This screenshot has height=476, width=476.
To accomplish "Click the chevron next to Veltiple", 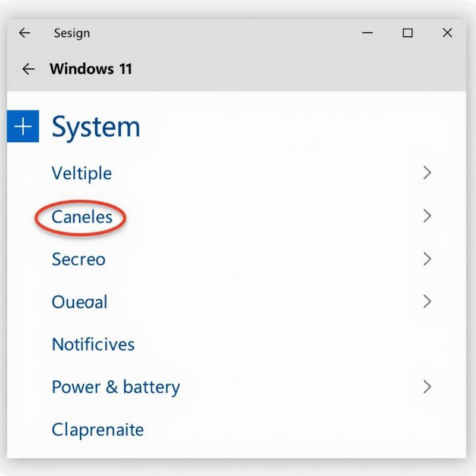I will (427, 173).
